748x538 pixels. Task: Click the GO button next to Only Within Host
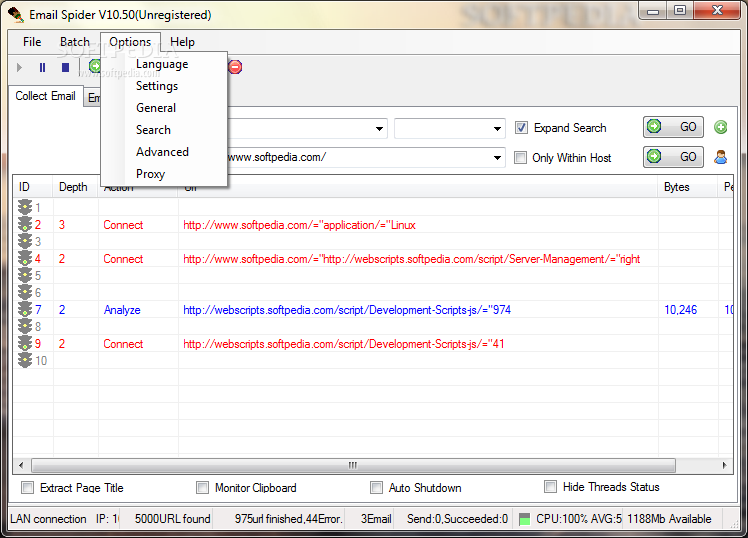point(673,157)
